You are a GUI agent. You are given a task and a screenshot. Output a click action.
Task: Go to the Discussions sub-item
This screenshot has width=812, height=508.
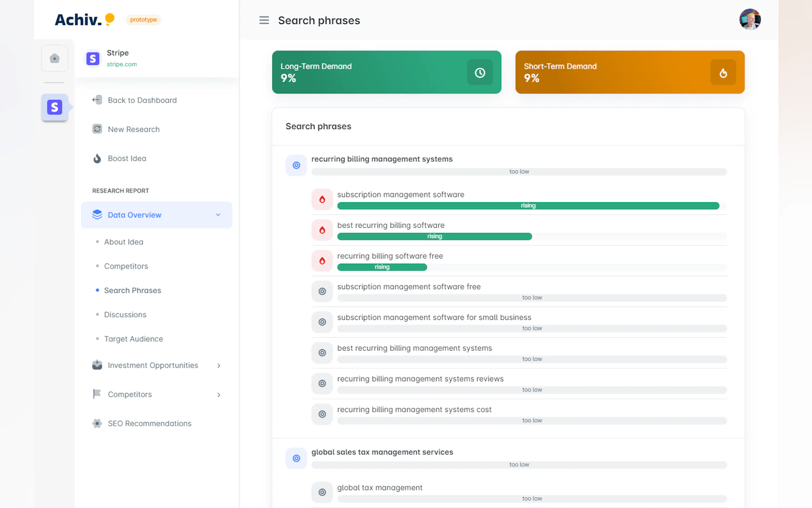coord(125,314)
